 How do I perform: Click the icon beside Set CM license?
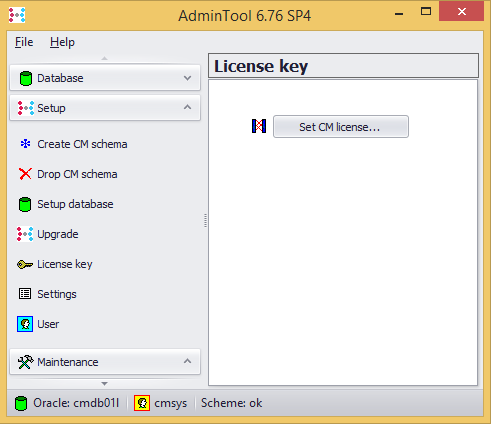pos(259,126)
